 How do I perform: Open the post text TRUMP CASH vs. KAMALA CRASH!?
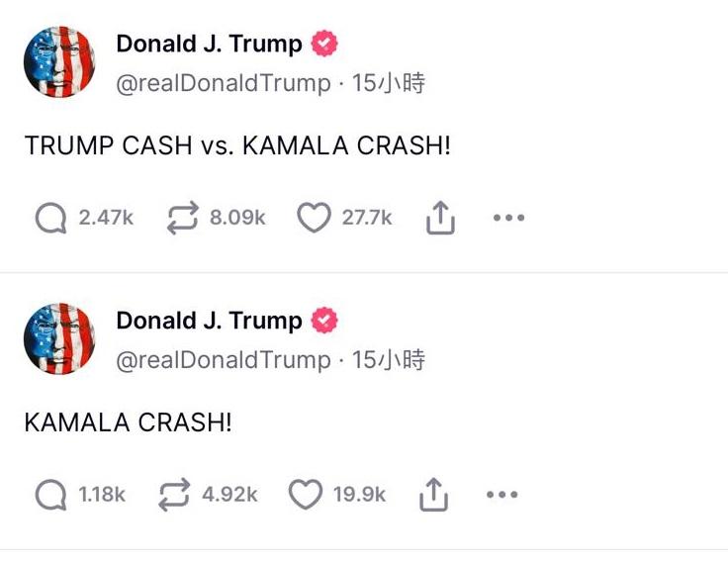[x=237, y=145]
